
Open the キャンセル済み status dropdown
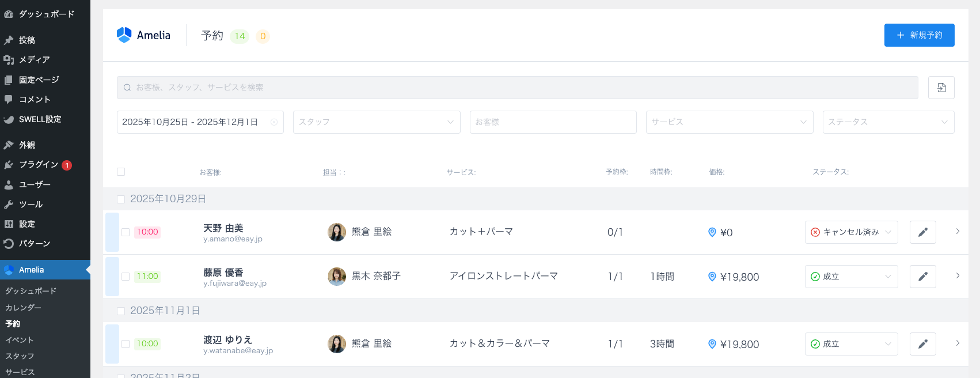coord(851,232)
